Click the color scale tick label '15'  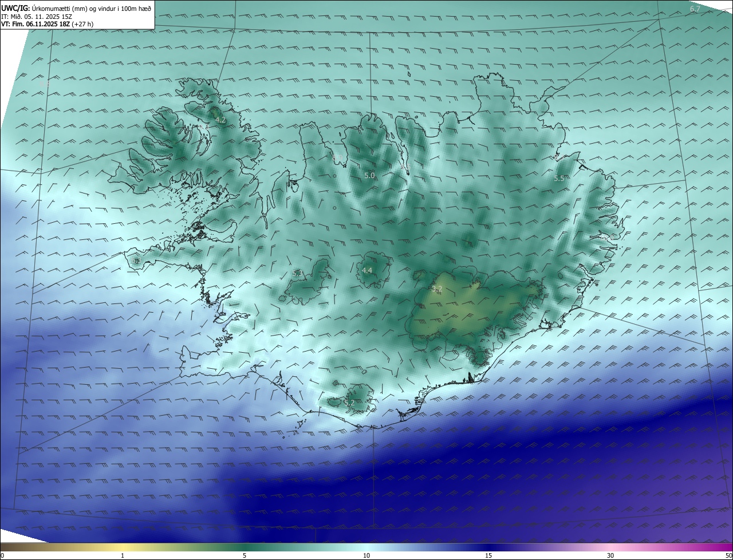tap(488, 555)
